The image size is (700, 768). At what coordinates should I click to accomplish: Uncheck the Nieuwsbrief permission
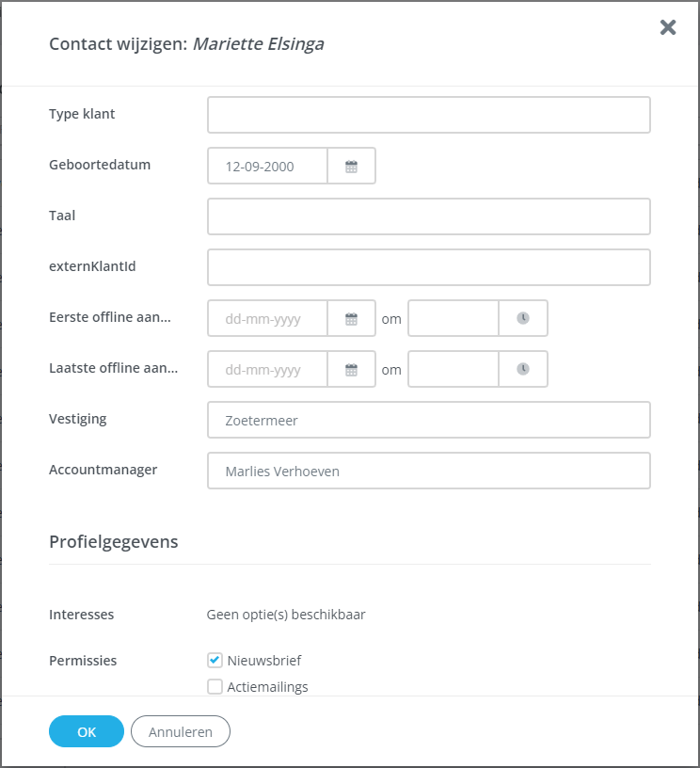pyautogui.click(x=215, y=661)
